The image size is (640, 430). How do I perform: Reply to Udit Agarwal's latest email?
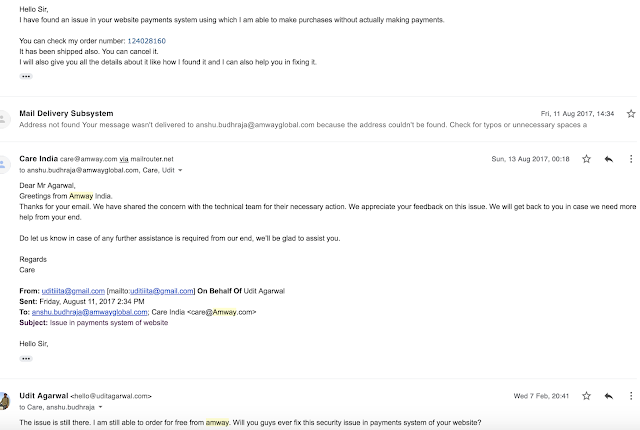(609, 396)
